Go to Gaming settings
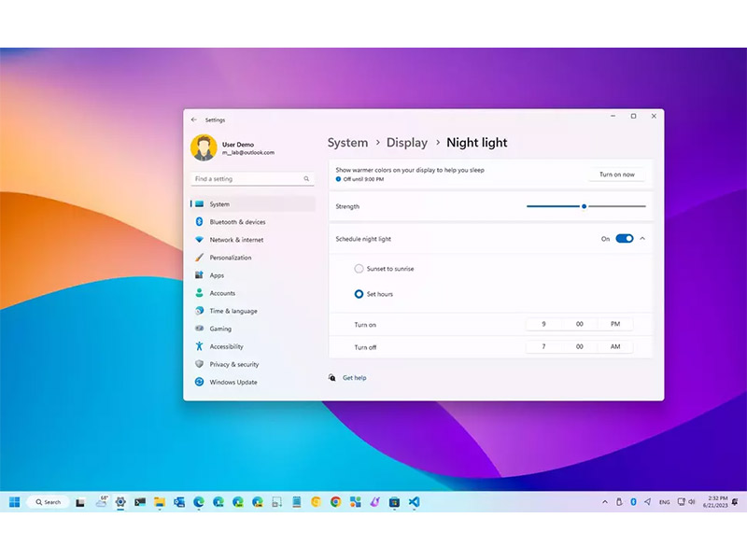The height and width of the screenshot is (560, 747). (x=252, y=329)
